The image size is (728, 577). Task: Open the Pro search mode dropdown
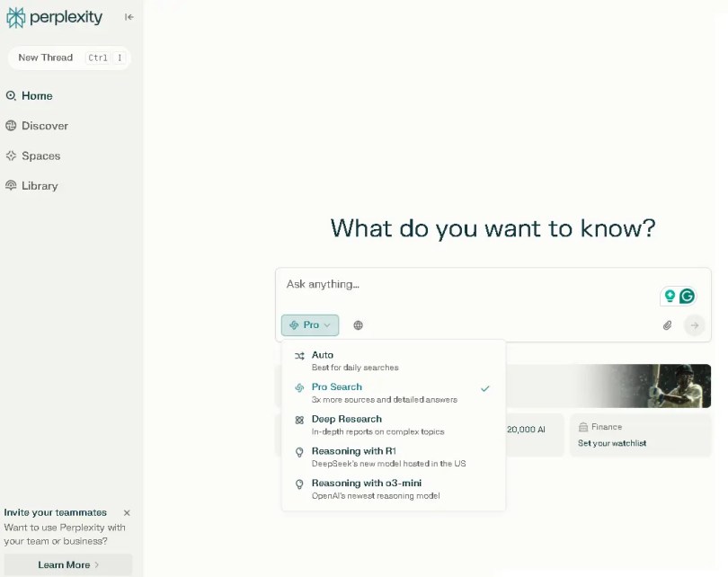310,325
